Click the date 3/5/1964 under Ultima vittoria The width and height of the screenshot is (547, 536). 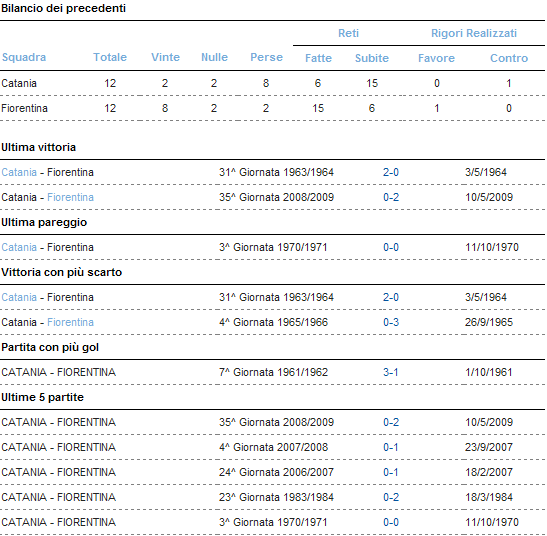click(486, 172)
